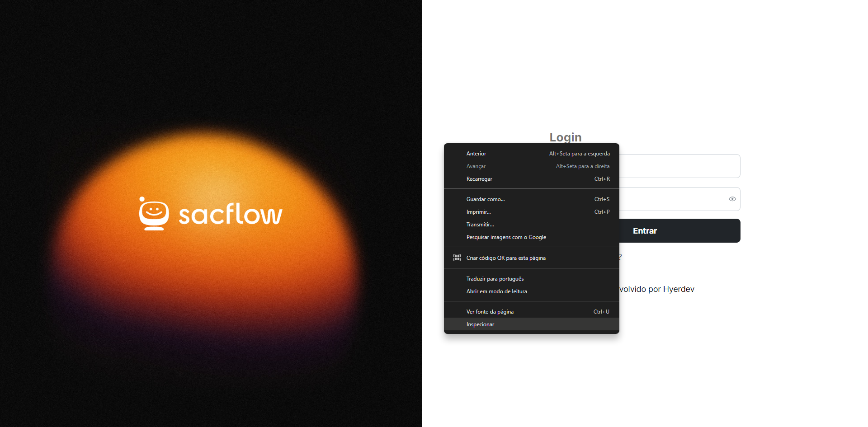The height and width of the screenshot is (427, 868).
Task: Choose Avançar in the context menu
Action: click(x=476, y=166)
